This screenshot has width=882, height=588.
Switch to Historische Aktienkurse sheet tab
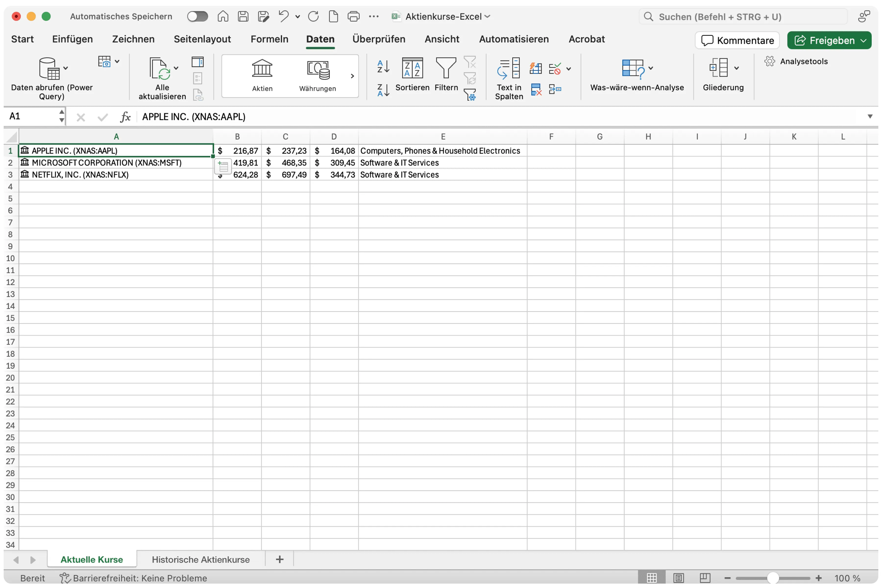[x=201, y=560]
